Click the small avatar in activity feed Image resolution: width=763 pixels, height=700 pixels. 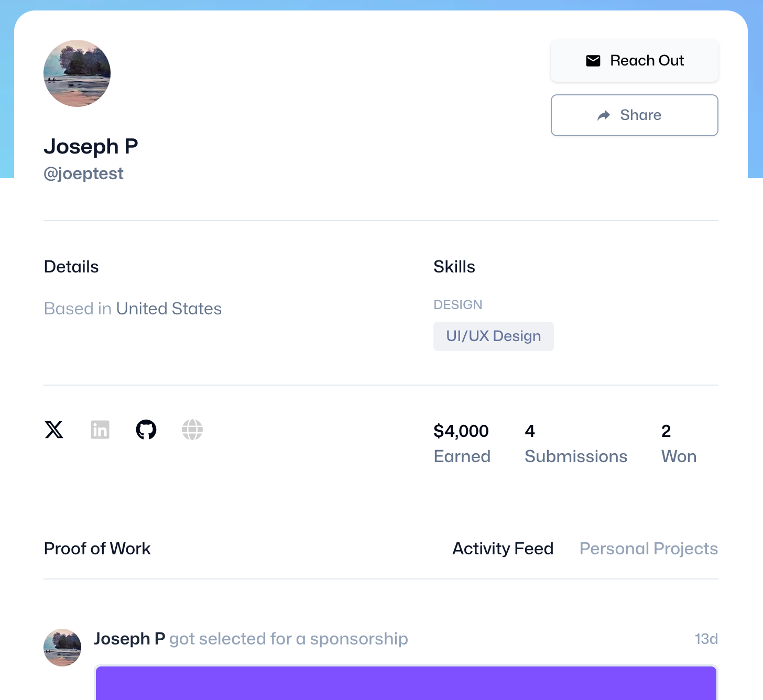tap(62, 648)
